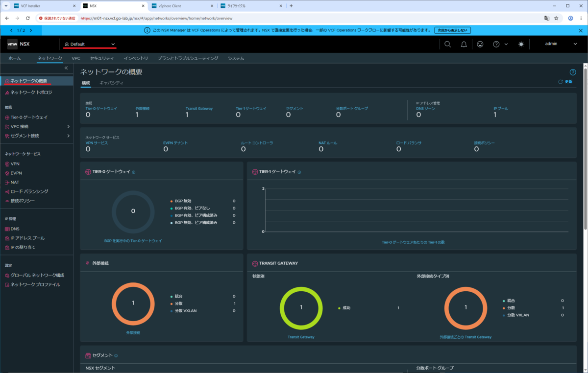Open the システム top tab
This screenshot has width=588, height=373.
[x=236, y=58]
